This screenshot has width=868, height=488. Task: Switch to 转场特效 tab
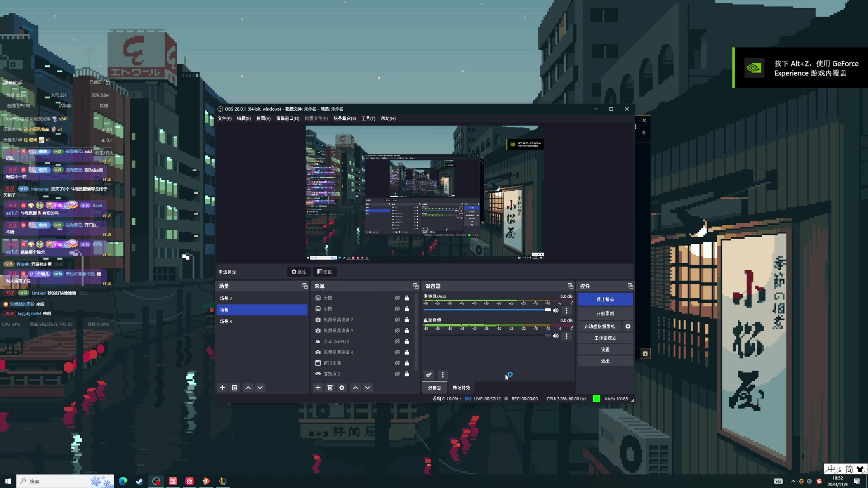pos(461,388)
